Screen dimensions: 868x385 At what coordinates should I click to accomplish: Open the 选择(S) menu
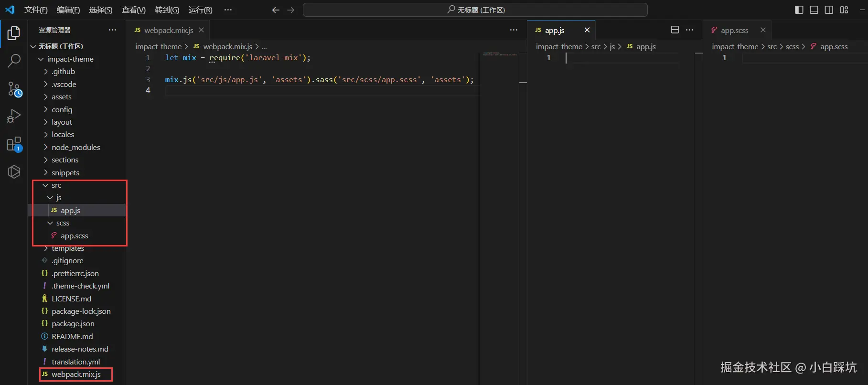click(x=101, y=10)
